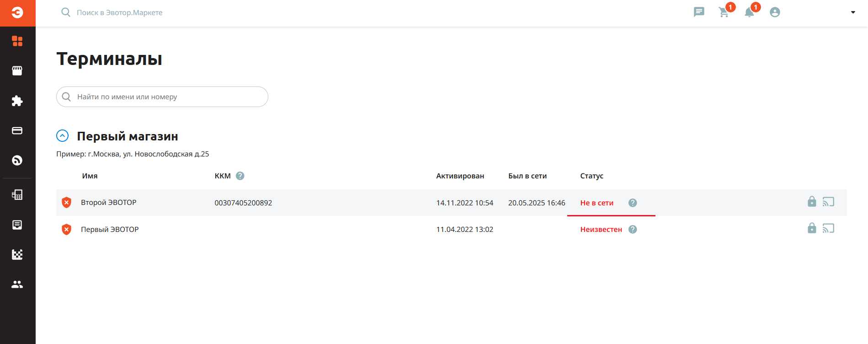
Task: Click the cast screen icon for Первый ЭВОТОР
Action: (829, 228)
